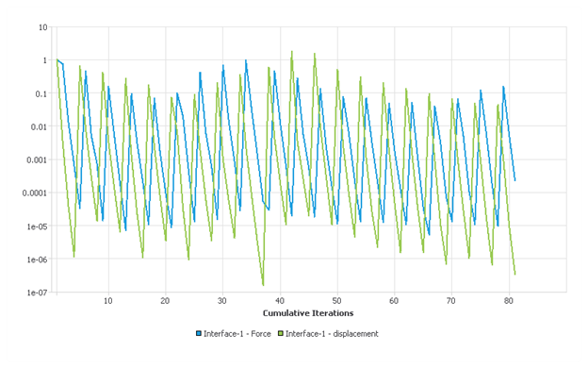The width and height of the screenshot is (588, 368).
Task: Click the x-axis tick label '50'
Action: (336, 301)
